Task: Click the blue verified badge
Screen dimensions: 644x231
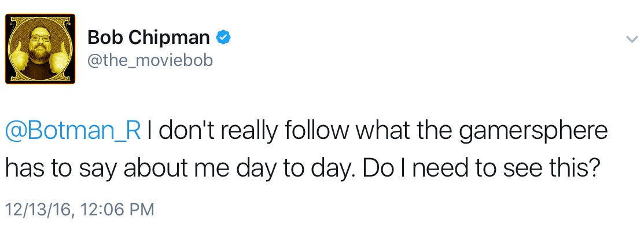Action: point(223,38)
